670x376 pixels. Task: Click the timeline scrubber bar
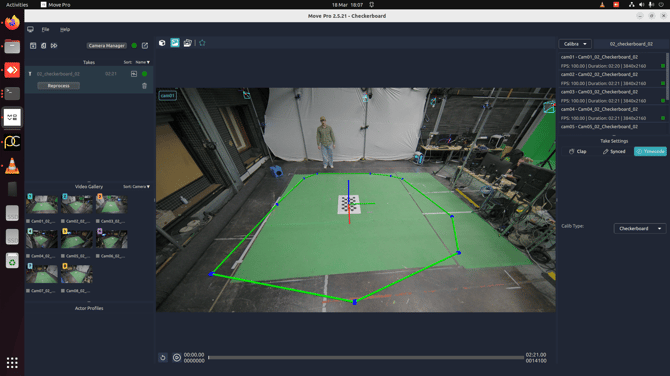point(366,358)
